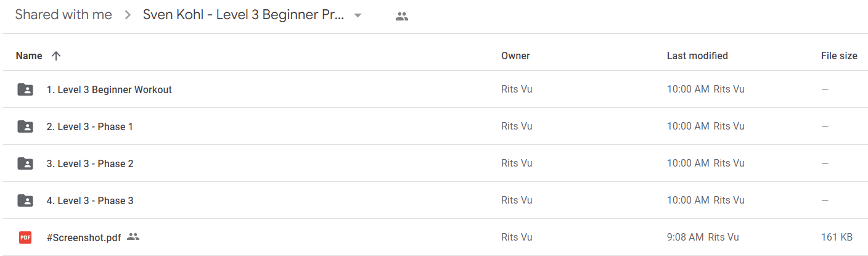Sort files by the Name column
Image resolution: width=868 pixels, height=256 pixels.
29,56
